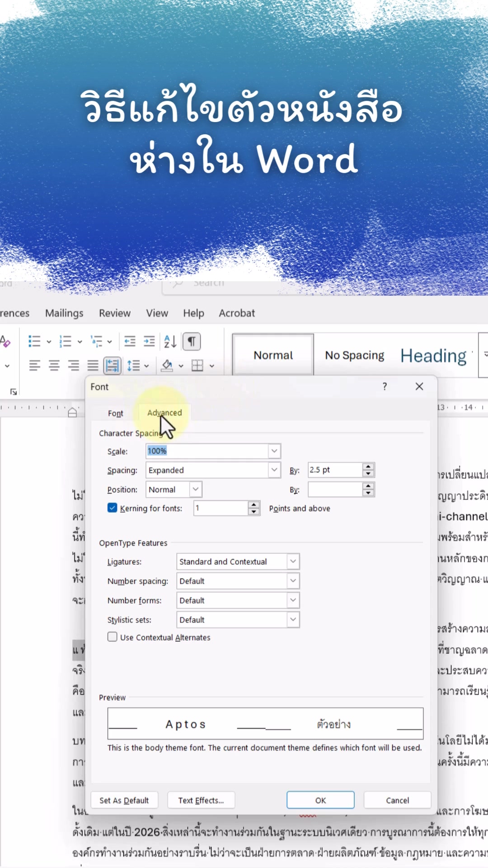This screenshot has width=488, height=868.
Task: Open the Stylistic sets dropdown
Action: [x=293, y=620]
